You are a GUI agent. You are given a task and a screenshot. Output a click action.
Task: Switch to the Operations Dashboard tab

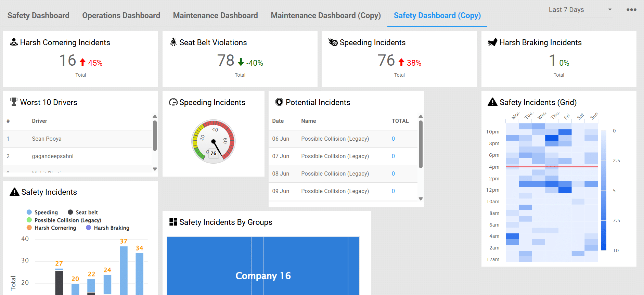pos(121,15)
